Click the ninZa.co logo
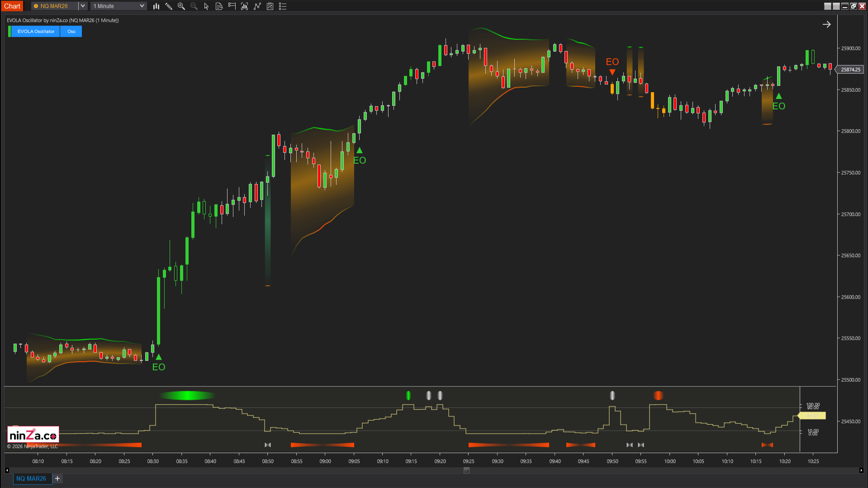Image resolution: width=868 pixels, height=488 pixels. point(32,434)
